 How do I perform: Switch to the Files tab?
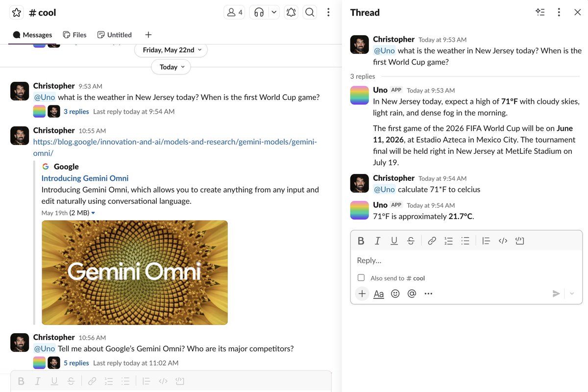pos(74,35)
